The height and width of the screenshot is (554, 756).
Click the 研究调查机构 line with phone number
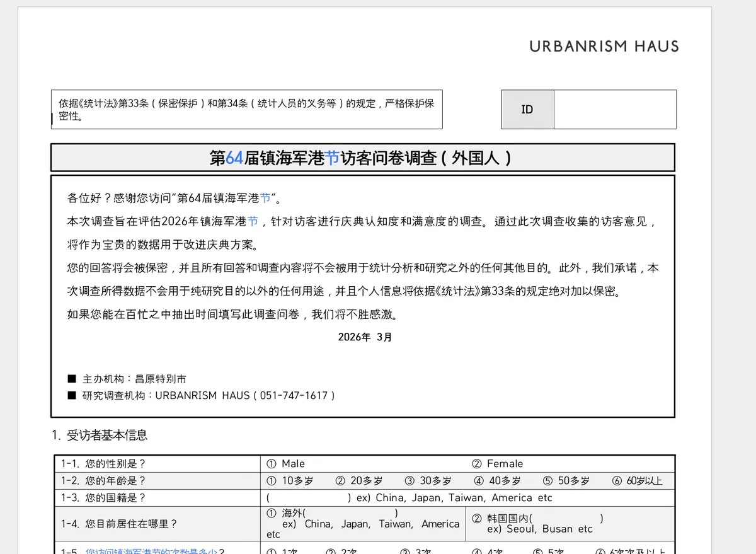(x=201, y=395)
